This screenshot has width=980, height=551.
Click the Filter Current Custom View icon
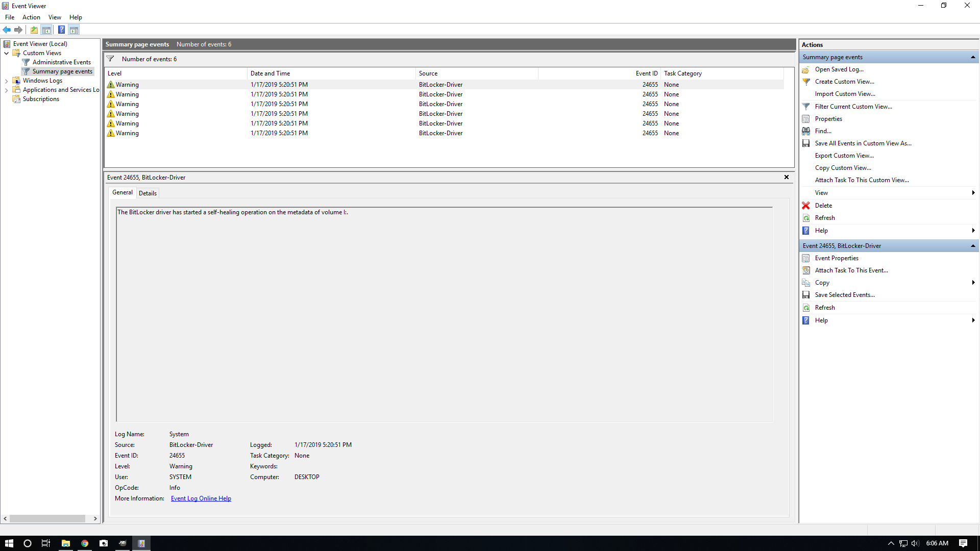[806, 107]
